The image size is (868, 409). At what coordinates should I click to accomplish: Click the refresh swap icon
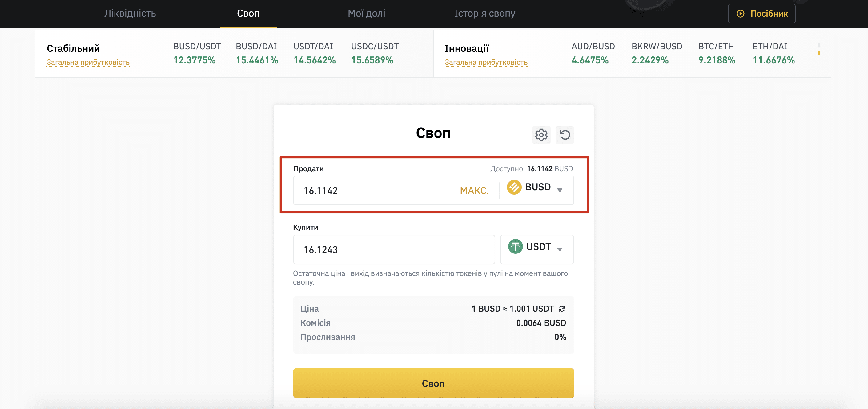(x=565, y=135)
